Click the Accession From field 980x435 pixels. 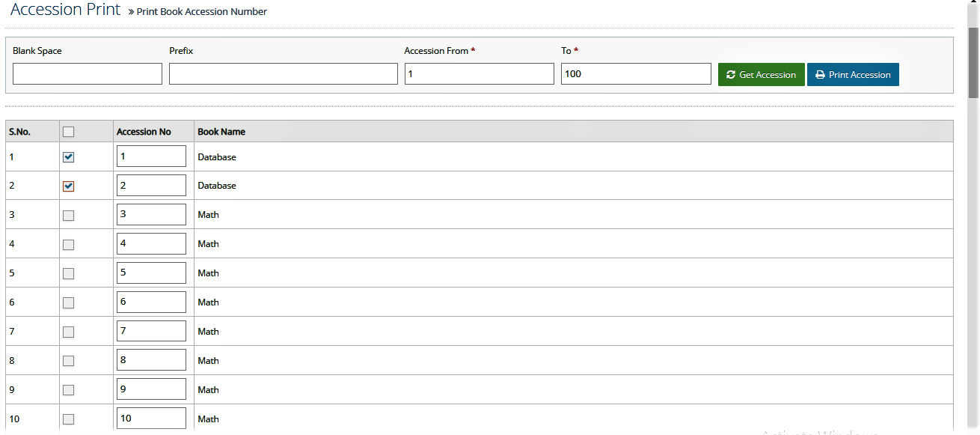click(x=480, y=73)
